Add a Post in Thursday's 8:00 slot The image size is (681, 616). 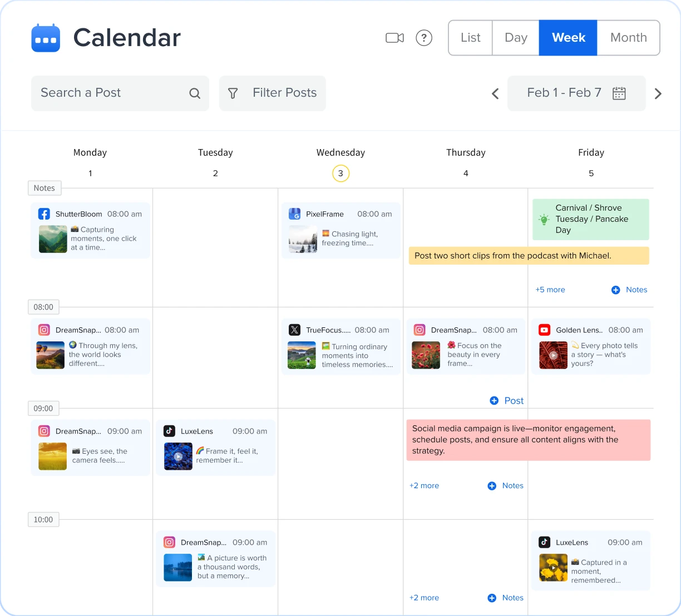coord(506,400)
